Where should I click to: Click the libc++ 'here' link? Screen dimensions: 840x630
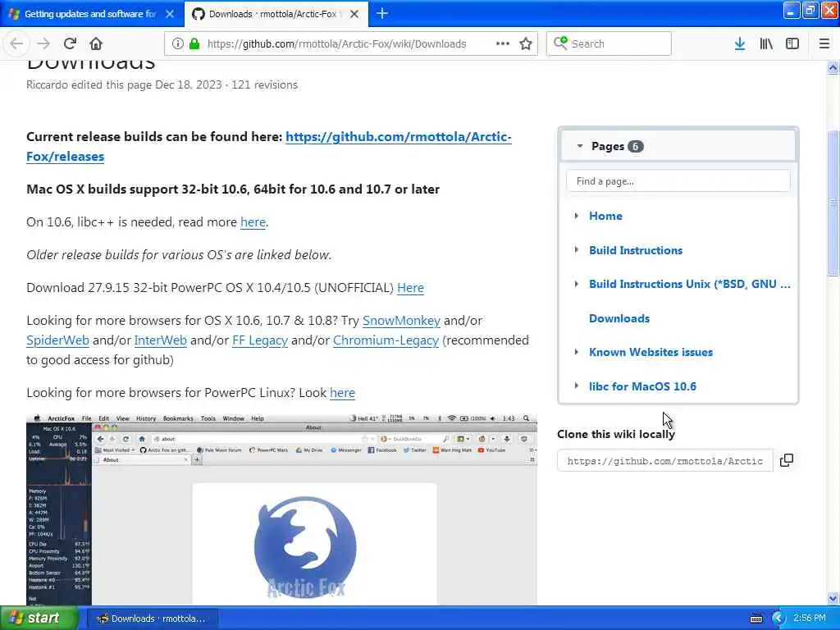click(x=253, y=221)
